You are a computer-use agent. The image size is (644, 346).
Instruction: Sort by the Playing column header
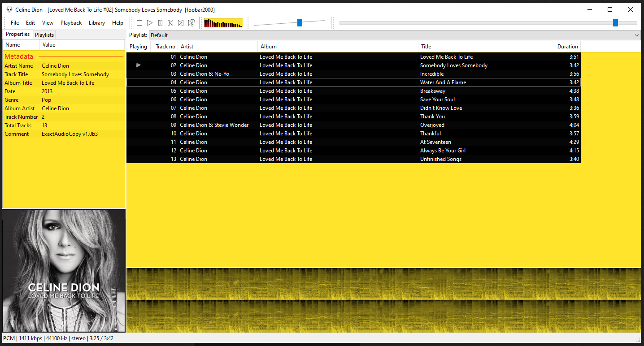138,47
